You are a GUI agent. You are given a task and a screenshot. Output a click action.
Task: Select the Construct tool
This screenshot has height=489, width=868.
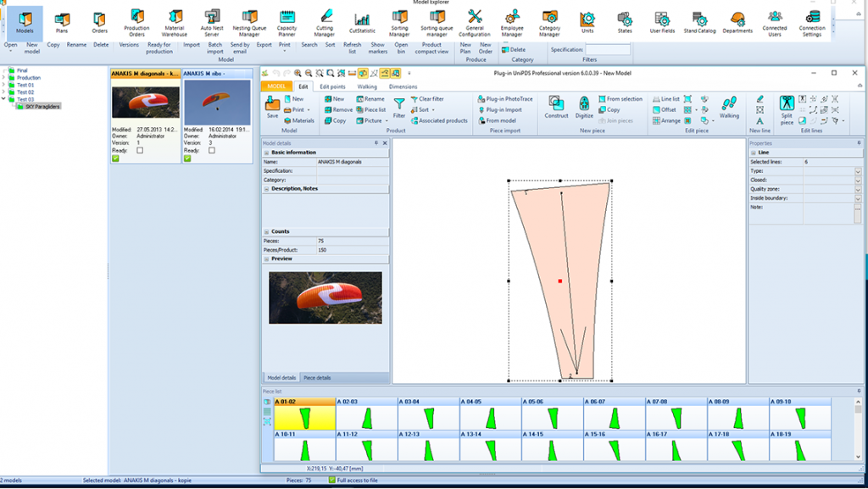[556, 107]
